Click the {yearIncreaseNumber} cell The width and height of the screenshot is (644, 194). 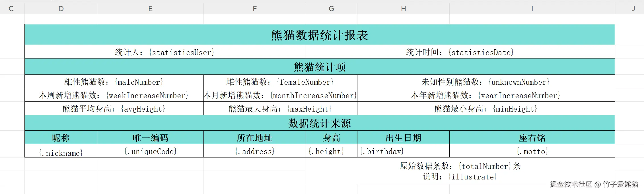tap(485, 95)
